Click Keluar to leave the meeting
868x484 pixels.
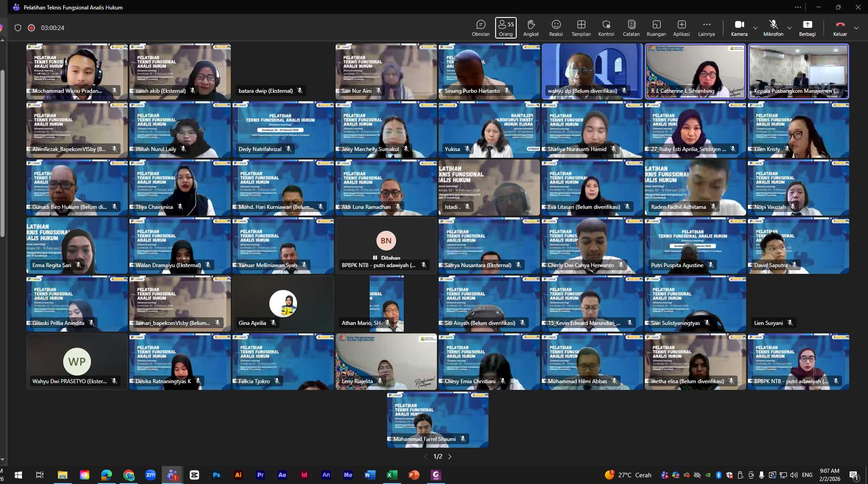pyautogui.click(x=840, y=28)
